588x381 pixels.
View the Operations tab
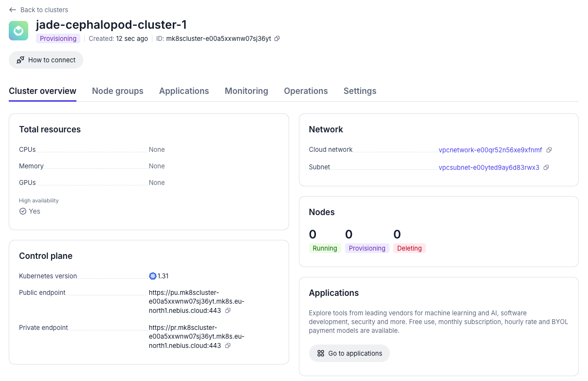[x=306, y=91]
